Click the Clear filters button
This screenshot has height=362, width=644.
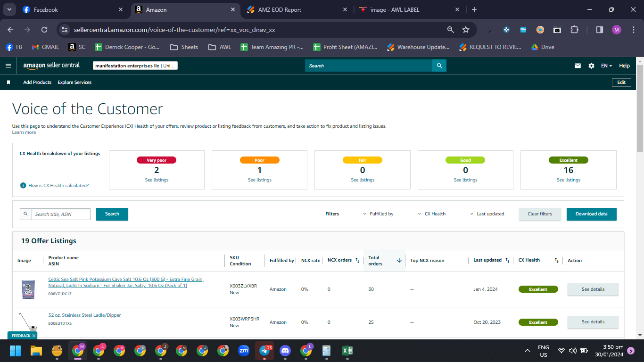tap(540, 214)
